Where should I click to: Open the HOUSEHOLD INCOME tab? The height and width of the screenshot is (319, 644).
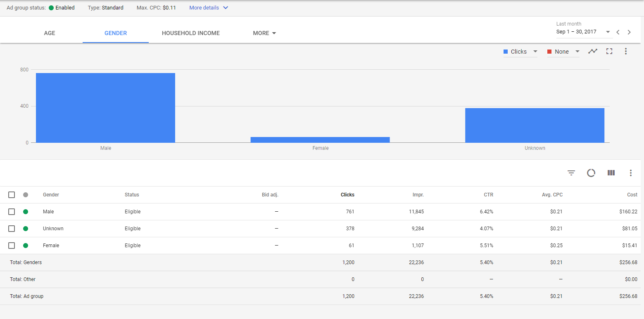[191, 33]
